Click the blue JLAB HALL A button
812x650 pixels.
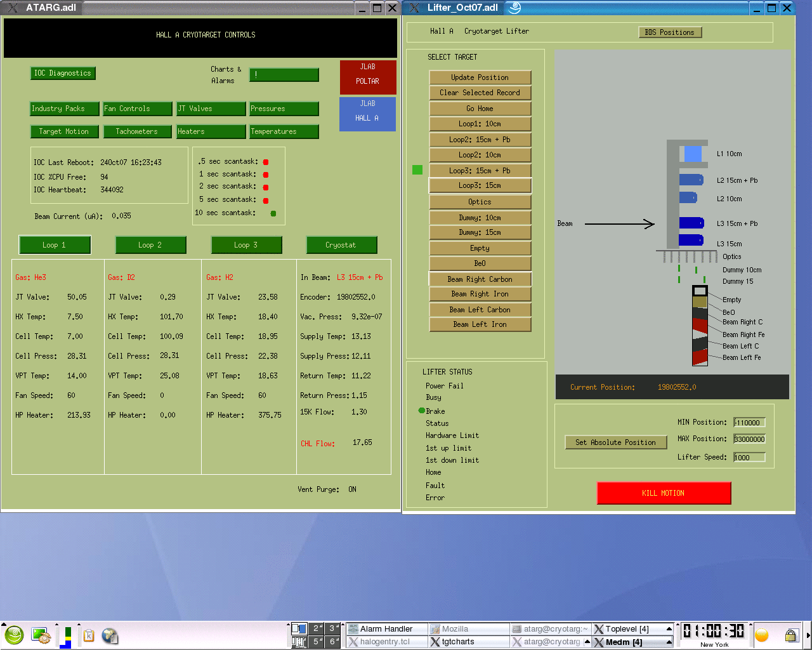pyautogui.click(x=368, y=114)
